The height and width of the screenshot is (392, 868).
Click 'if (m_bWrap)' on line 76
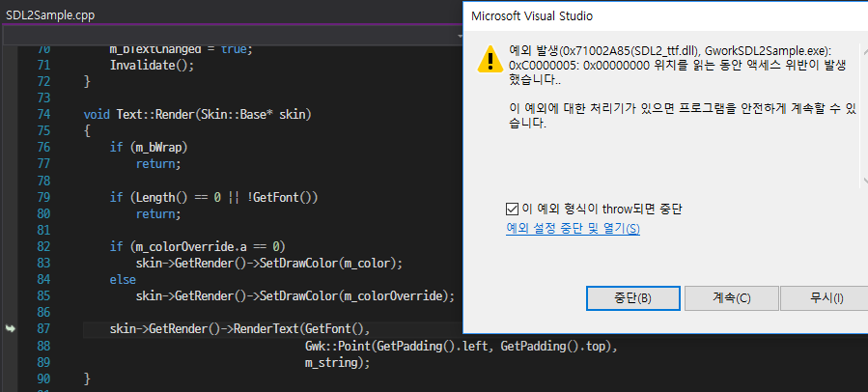[149, 148]
